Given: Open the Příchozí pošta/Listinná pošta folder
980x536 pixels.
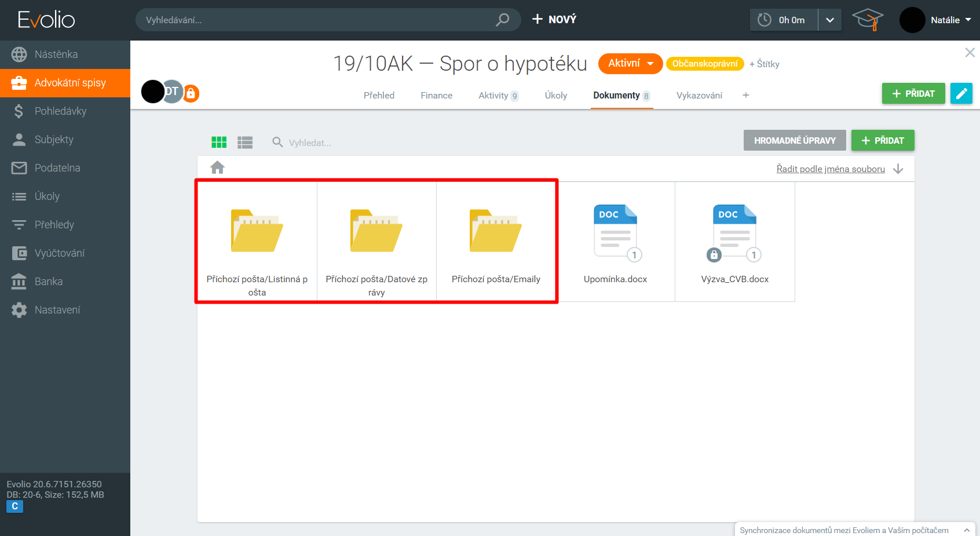Looking at the screenshot, I should tap(257, 242).
